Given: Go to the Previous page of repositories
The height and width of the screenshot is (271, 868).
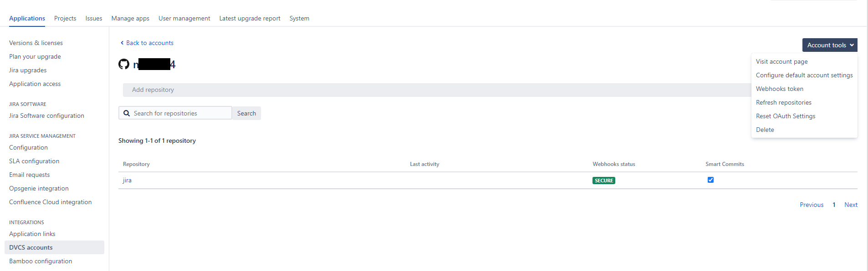Looking at the screenshot, I should point(812,205).
